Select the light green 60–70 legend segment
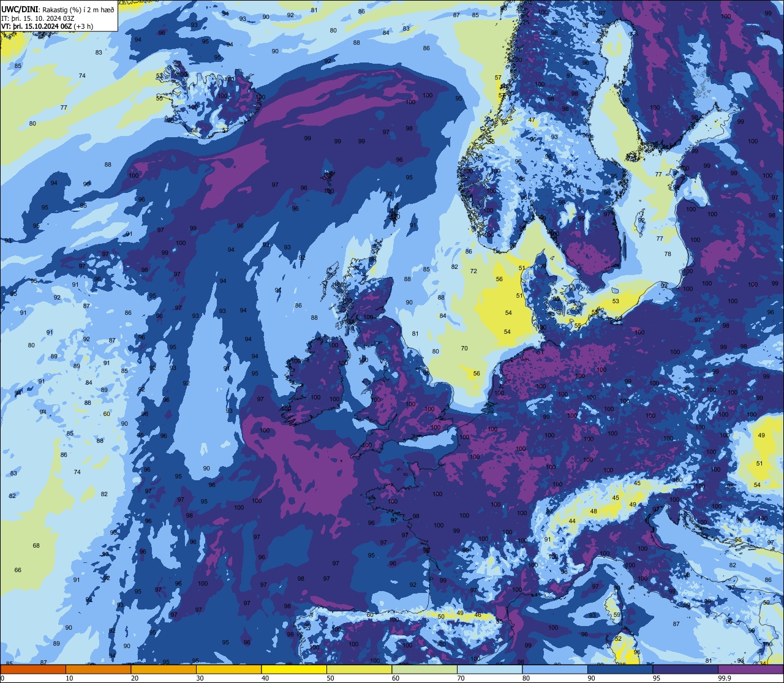Viewport: 784px width, 683px height. [x=424, y=669]
